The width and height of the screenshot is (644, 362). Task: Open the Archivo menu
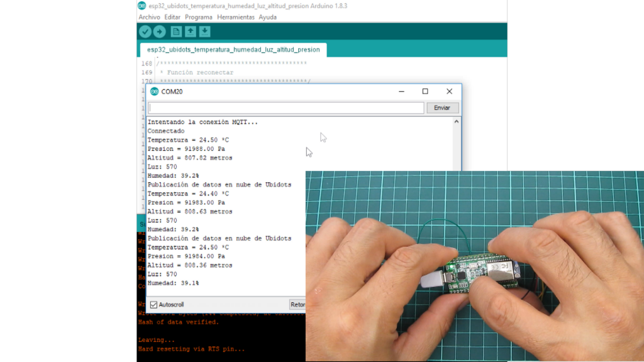(x=149, y=17)
